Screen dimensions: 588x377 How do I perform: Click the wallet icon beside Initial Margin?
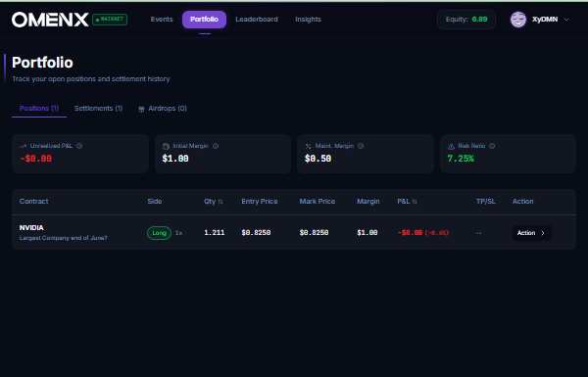tap(166, 146)
